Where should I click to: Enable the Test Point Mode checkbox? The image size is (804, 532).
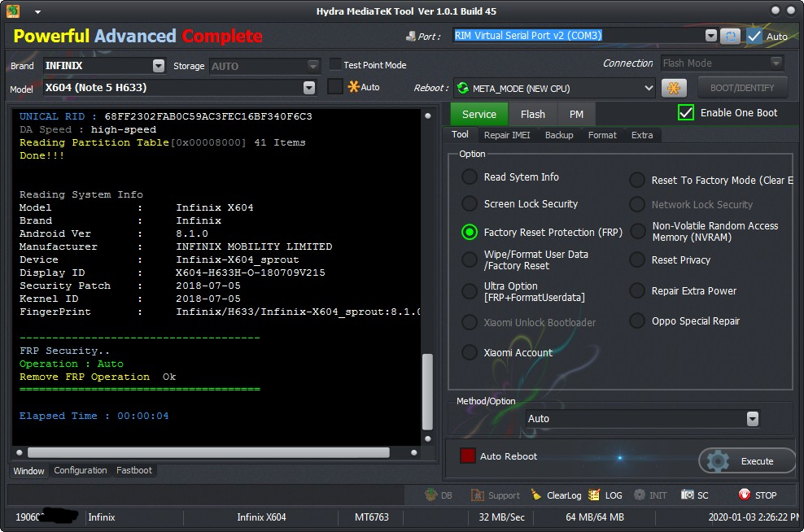click(x=334, y=64)
